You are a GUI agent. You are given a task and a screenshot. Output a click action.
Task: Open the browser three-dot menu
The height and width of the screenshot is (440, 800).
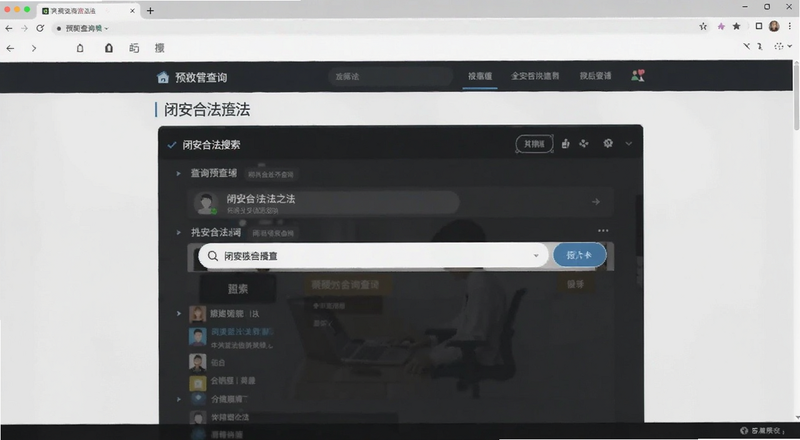pyautogui.click(x=790, y=27)
